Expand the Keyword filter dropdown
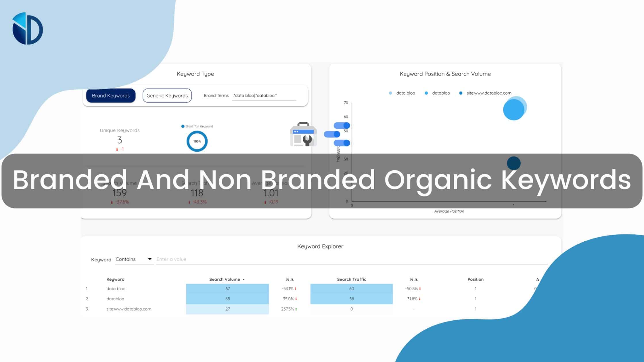 click(x=150, y=259)
